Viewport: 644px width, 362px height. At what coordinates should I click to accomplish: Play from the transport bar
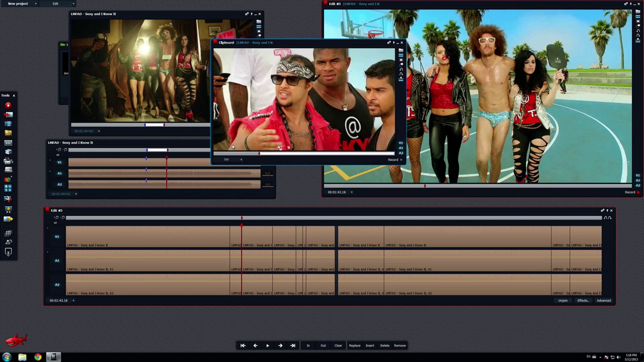click(x=268, y=346)
